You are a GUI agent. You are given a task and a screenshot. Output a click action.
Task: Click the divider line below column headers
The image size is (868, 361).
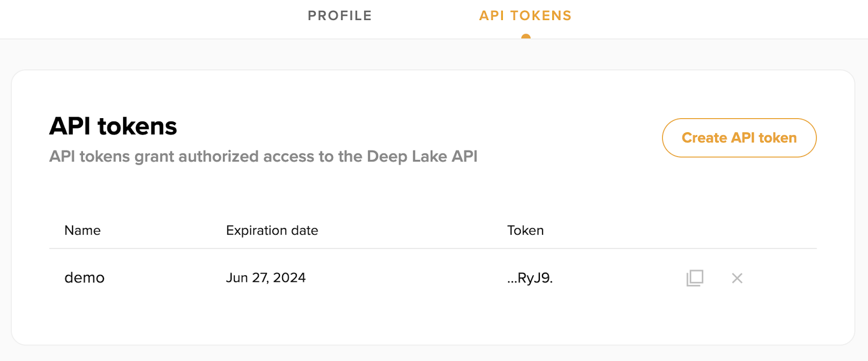tap(433, 248)
